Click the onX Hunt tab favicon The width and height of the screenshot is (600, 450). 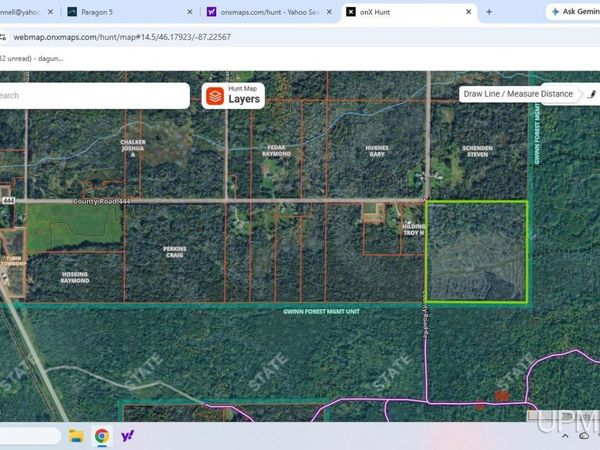pos(351,12)
